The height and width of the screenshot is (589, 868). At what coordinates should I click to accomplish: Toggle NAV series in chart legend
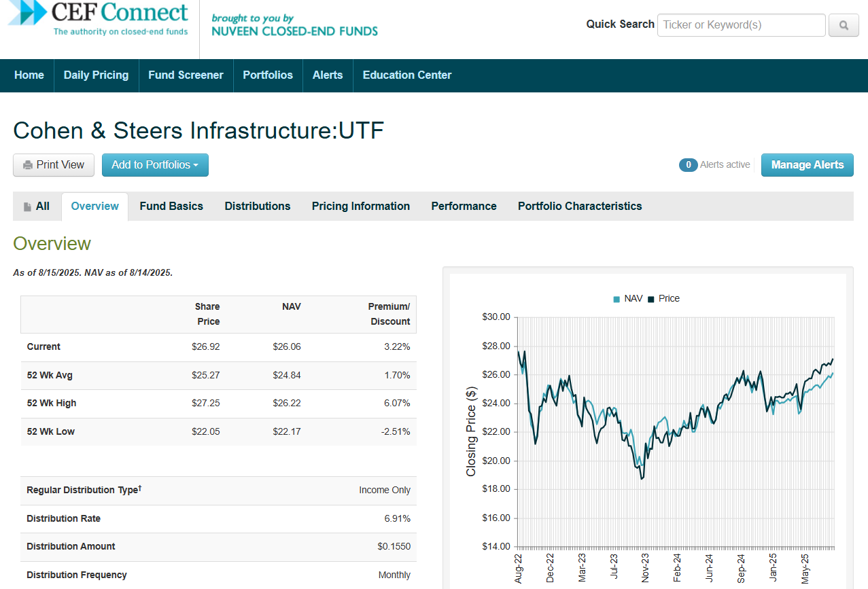coord(627,298)
